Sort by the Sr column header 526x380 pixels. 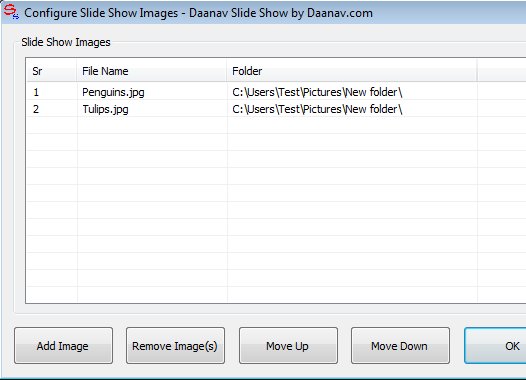pos(52,71)
